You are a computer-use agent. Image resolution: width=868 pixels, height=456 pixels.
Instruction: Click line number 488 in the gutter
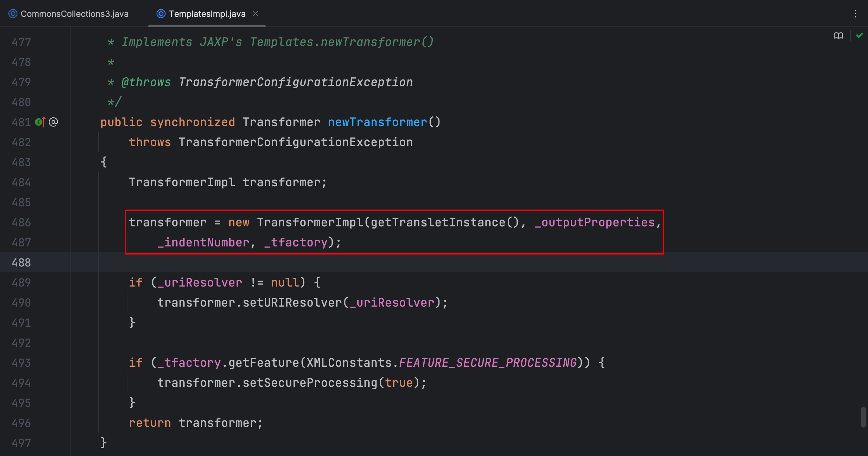click(21, 263)
